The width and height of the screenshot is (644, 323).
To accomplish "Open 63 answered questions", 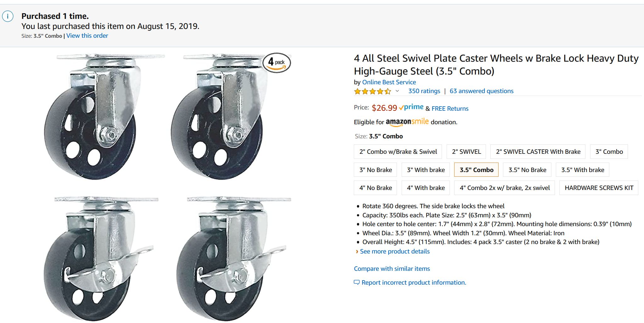I will [x=481, y=91].
